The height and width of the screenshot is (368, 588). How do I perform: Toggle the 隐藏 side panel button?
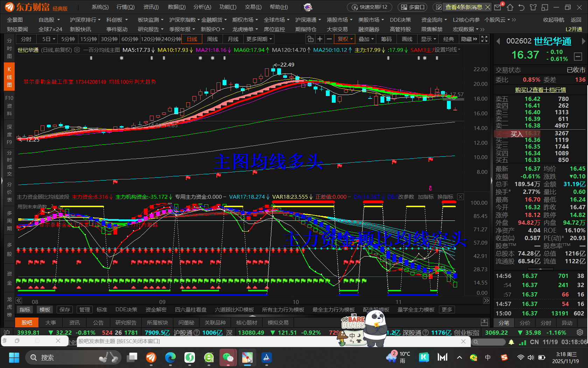tap(469, 39)
